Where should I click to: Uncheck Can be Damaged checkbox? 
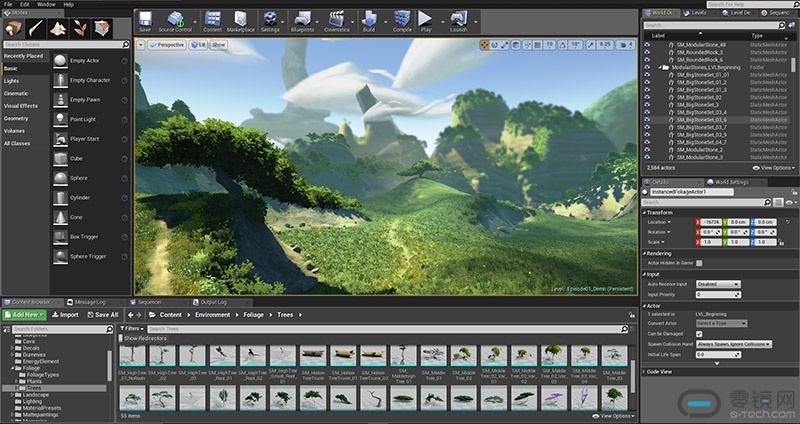[699, 334]
